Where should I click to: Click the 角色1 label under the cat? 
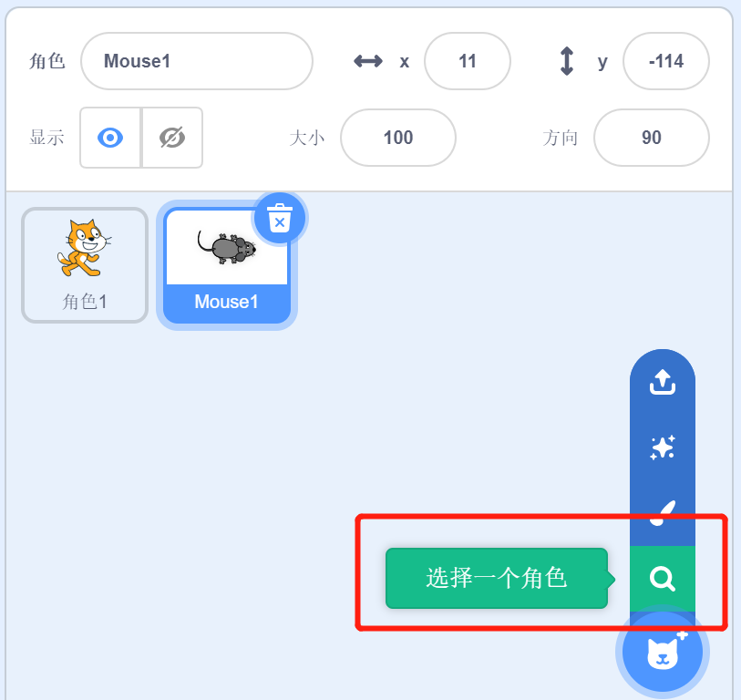[85, 302]
